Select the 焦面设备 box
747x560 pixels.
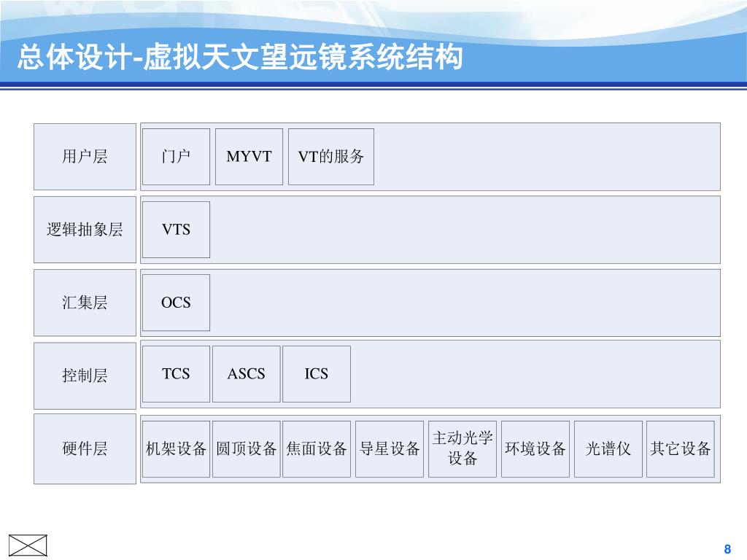(317, 449)
